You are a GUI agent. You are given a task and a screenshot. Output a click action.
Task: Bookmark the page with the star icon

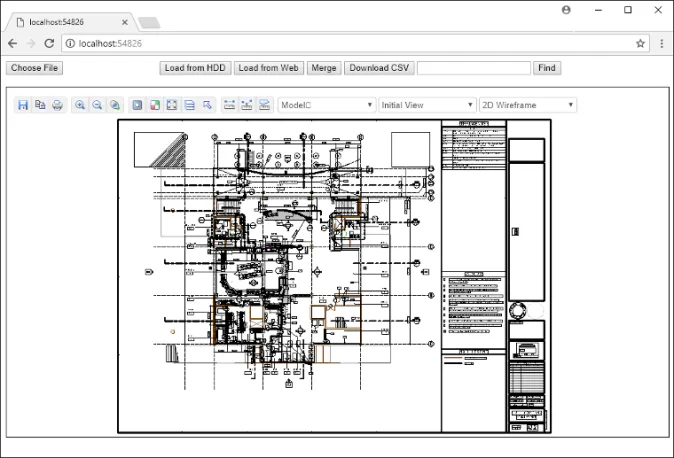(x=640, y=44)
